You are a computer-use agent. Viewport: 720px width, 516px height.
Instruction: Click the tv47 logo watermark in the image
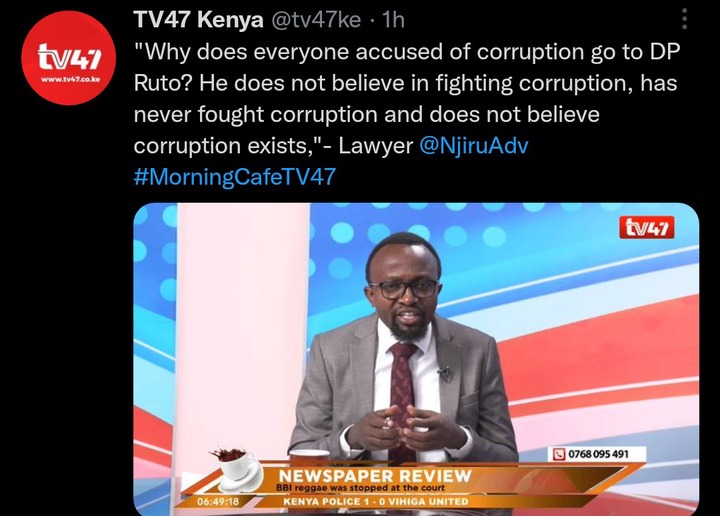click(647, 227)
